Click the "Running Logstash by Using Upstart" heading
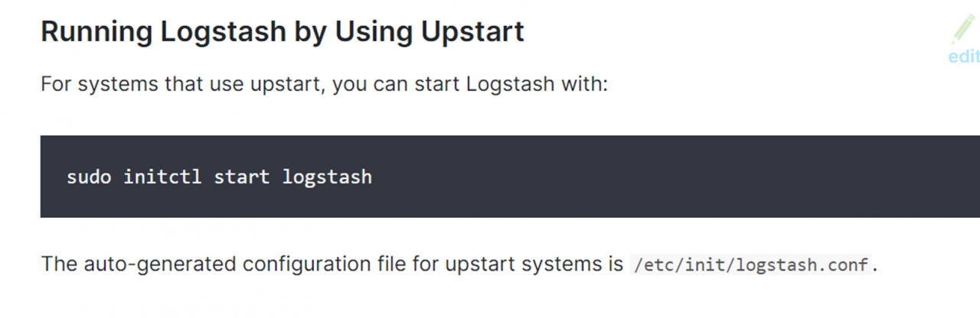This screenshot has width=980, height=318. coord(283,33)
